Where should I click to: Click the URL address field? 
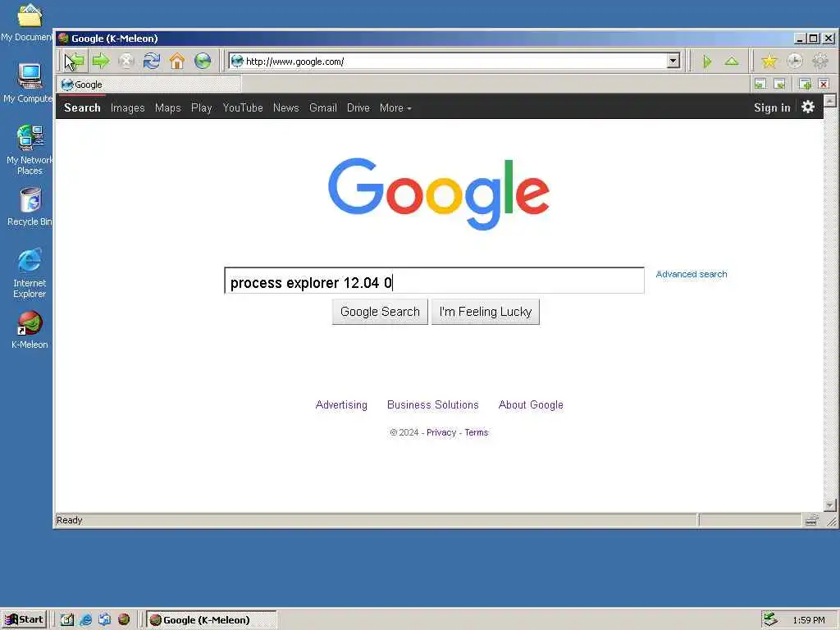455,61
